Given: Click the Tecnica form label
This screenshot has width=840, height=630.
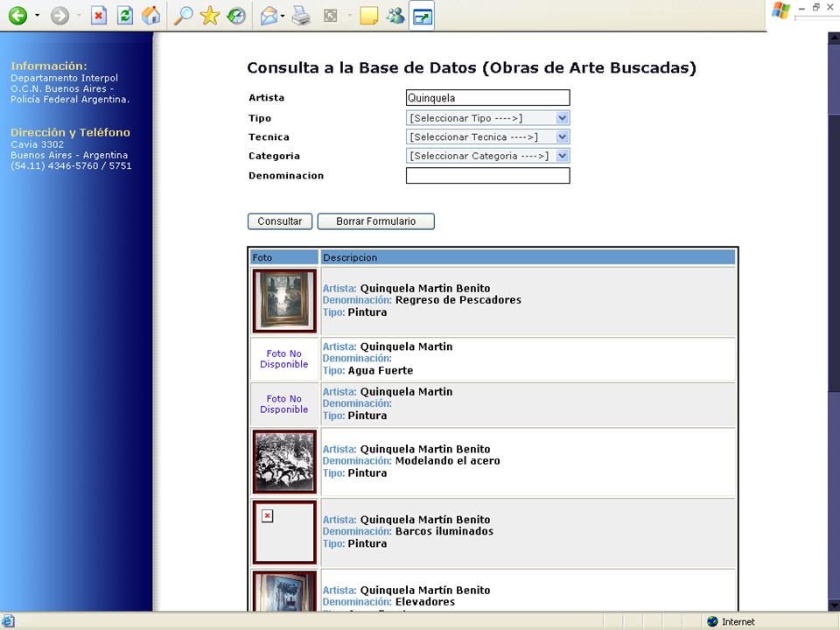Looking at the screenshot, I should click(269, 137).
